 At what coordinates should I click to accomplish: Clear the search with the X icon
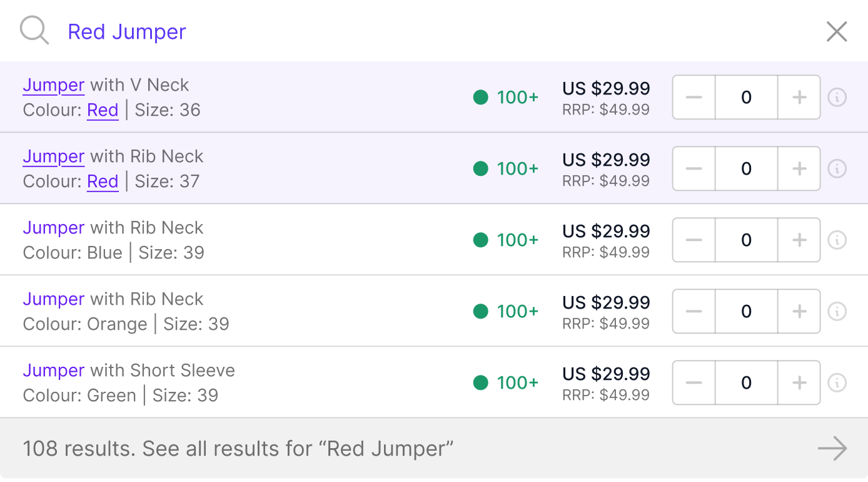(837, 31)
